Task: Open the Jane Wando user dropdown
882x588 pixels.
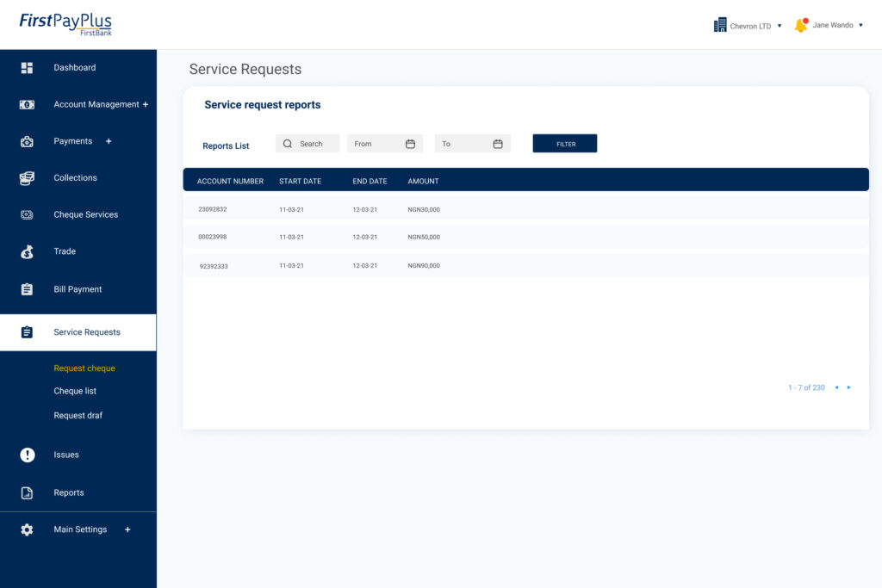Action: click(860, 26)
